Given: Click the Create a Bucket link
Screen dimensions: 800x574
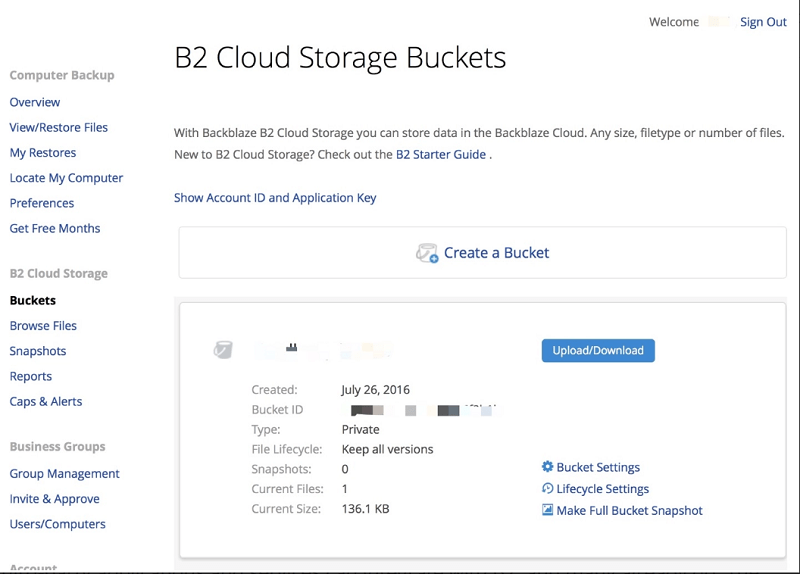Looking at the screenshot, I should coord(496,253).
